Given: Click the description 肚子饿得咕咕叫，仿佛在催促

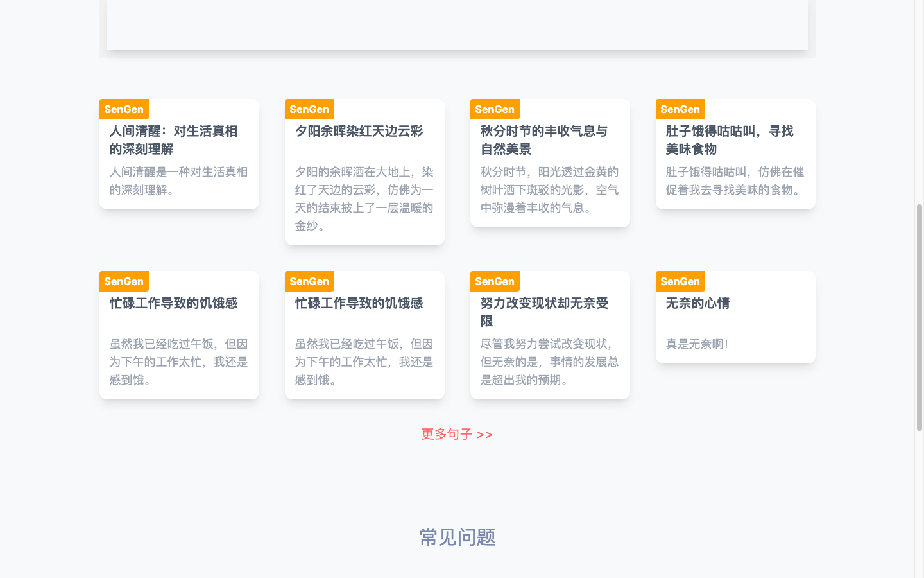Looking at the screenshot, I should coord(735,181).
